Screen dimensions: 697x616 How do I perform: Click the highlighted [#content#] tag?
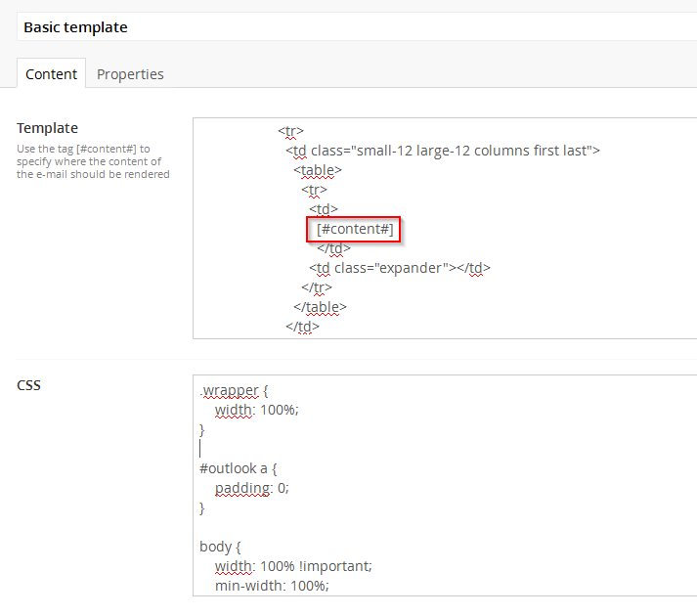coord(354,229)
